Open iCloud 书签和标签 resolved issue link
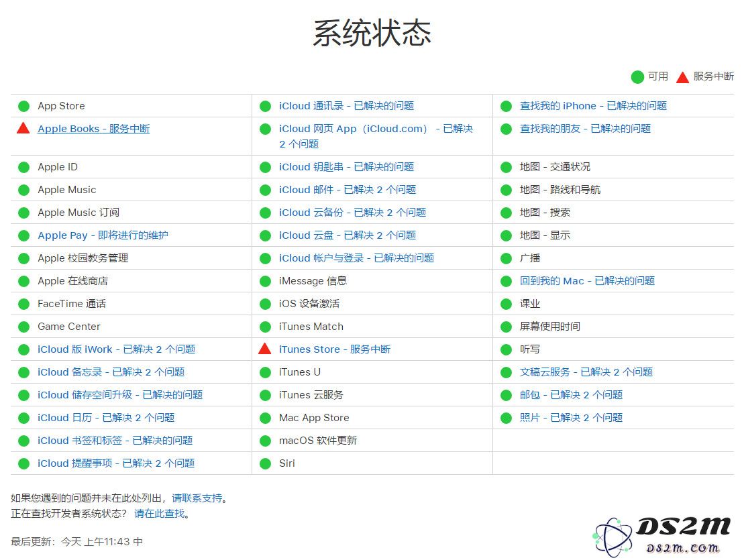The width and height of the screenshot is (742, 560). click(x=115, y=441)
